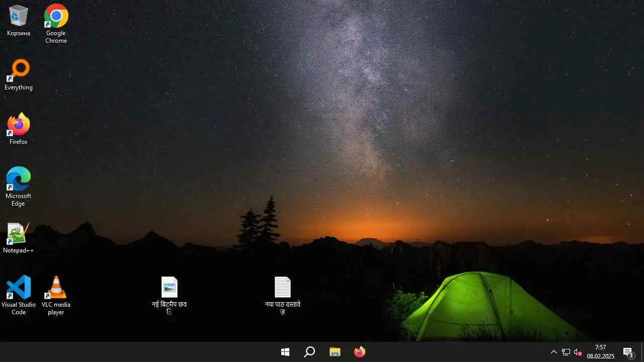Click the muted volume speaker icon
644x362 pixels.
coord(578,352)
